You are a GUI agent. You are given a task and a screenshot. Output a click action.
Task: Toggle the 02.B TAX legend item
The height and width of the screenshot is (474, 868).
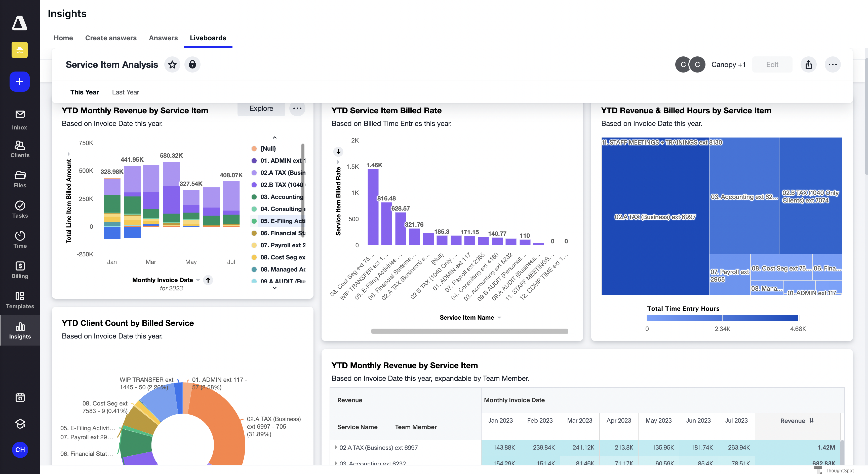pyautogui.click(x=278, y=185)
